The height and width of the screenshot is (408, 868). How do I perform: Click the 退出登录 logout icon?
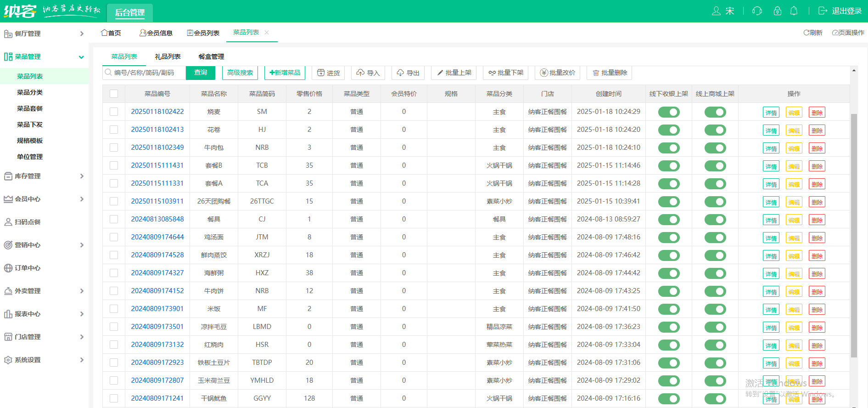[823, 11]
